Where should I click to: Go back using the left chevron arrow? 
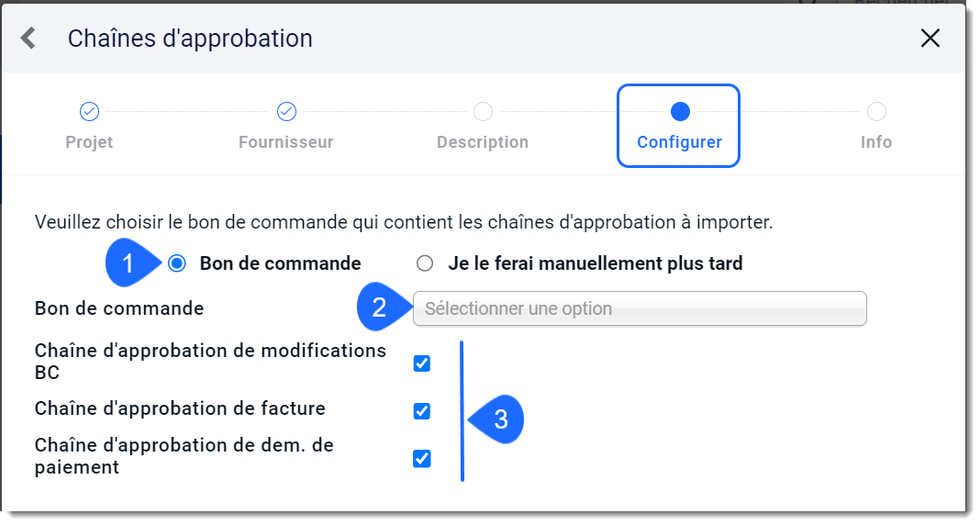(28, 39)
